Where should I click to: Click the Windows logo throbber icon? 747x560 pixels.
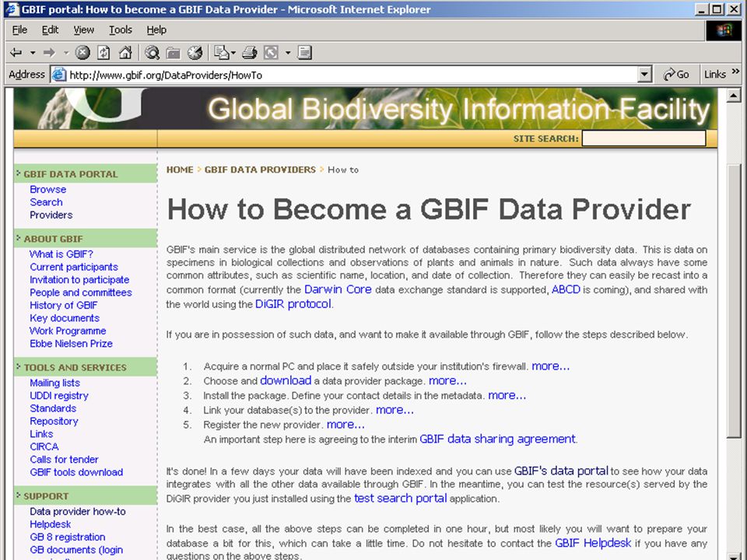pos(724,30)
